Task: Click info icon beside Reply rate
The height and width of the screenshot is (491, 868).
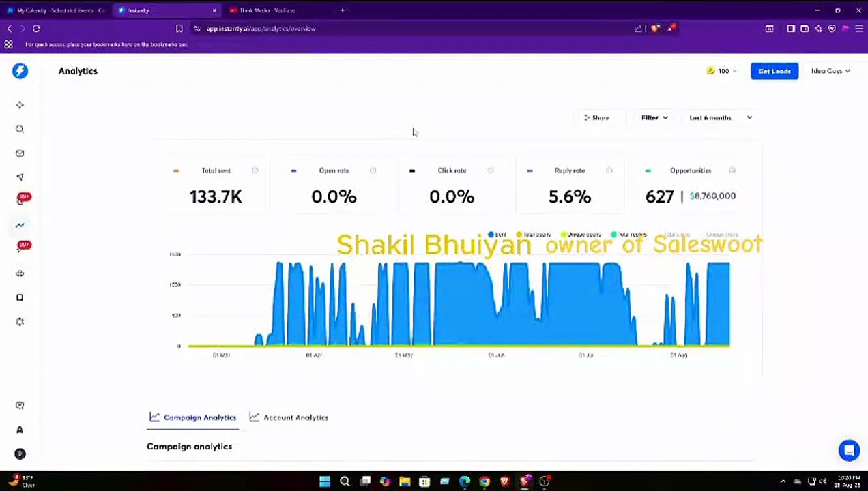Action: [x=609, y=170]
